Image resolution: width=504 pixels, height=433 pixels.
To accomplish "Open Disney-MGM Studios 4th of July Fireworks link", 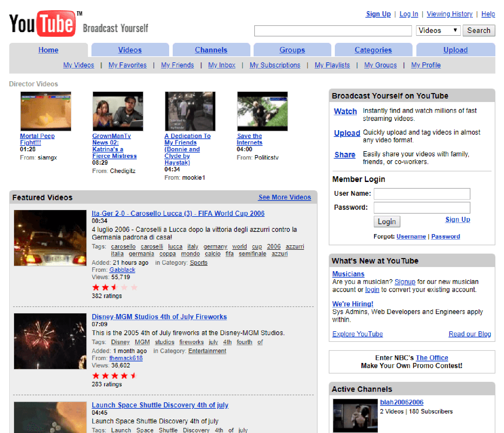I will click(x=159, y=317).
